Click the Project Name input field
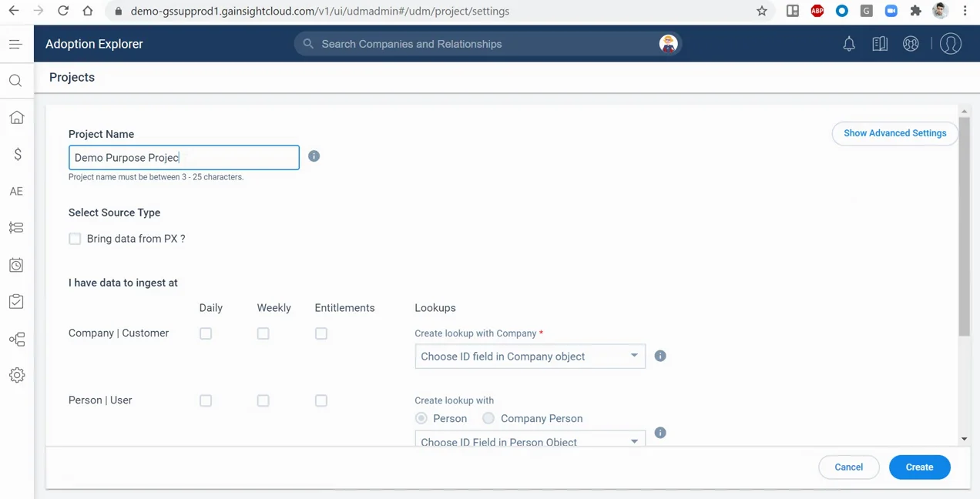Screen dimensions: 980x499 point(184,157)
